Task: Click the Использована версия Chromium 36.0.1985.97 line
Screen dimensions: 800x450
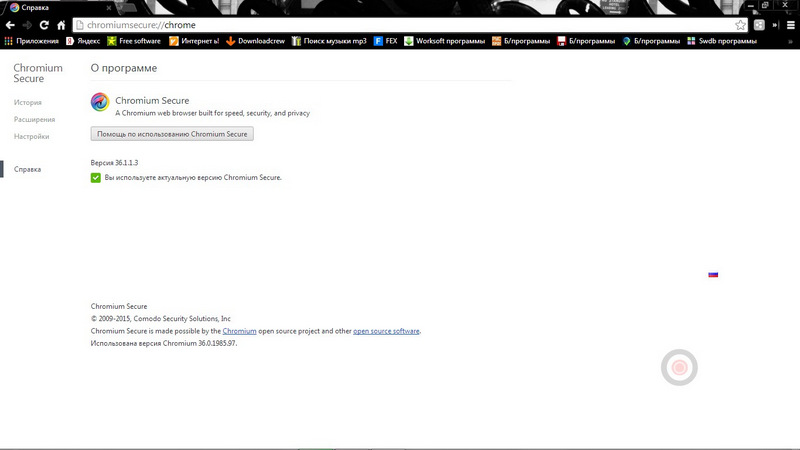Action: [x=164, y=343]
